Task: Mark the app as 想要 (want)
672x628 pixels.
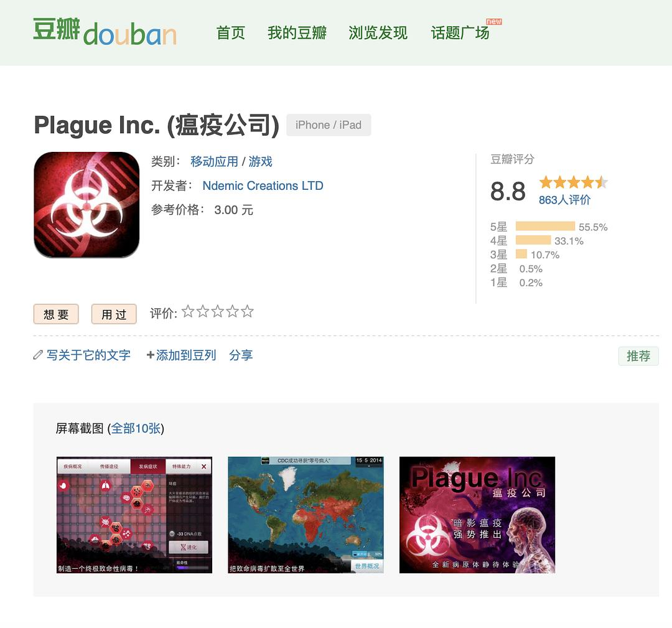Action: point(56,314)
